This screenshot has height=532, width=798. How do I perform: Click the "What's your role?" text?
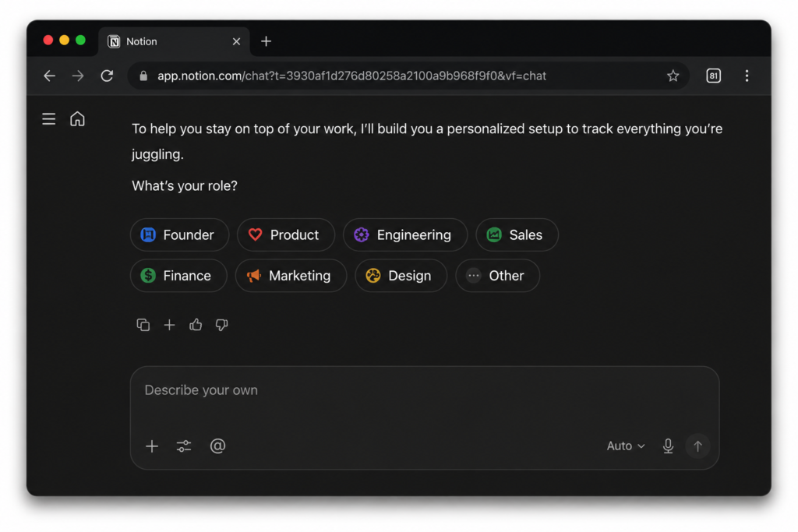tap(185, 185)
